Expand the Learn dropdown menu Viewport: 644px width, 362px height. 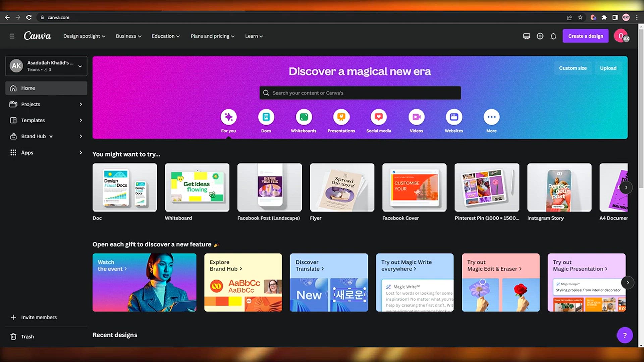254,36
